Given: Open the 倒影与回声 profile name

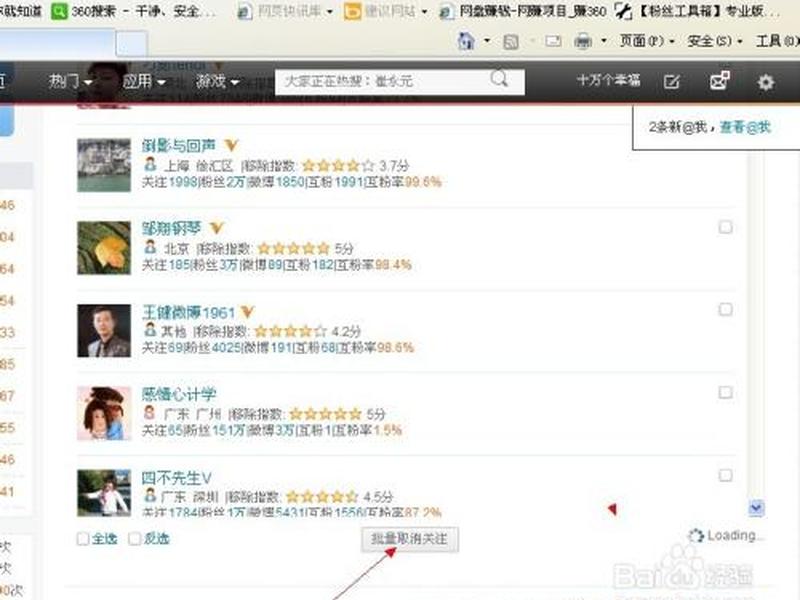Looking at the screenshot, I should [x=179, y=145].
